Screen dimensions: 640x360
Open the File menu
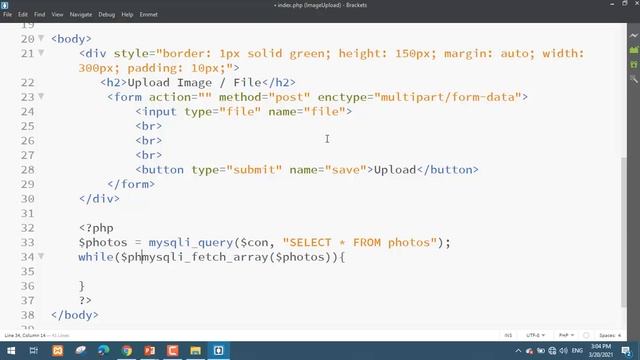(7, 14)
